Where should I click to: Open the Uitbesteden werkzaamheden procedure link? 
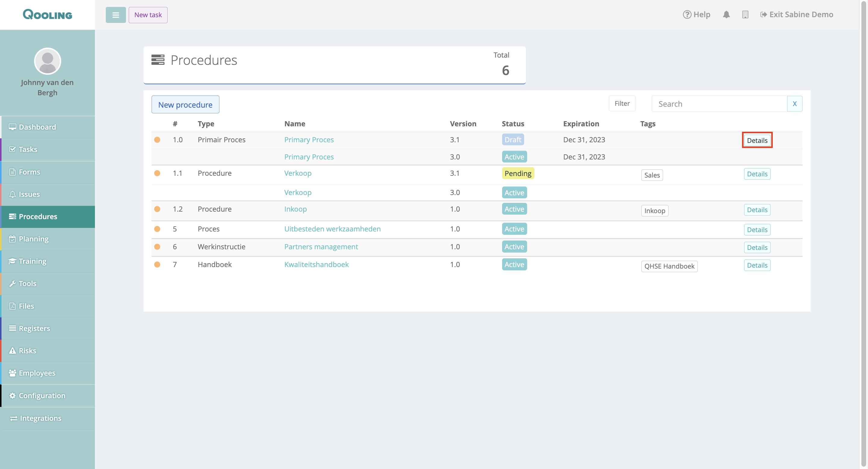tap(332, 229)
